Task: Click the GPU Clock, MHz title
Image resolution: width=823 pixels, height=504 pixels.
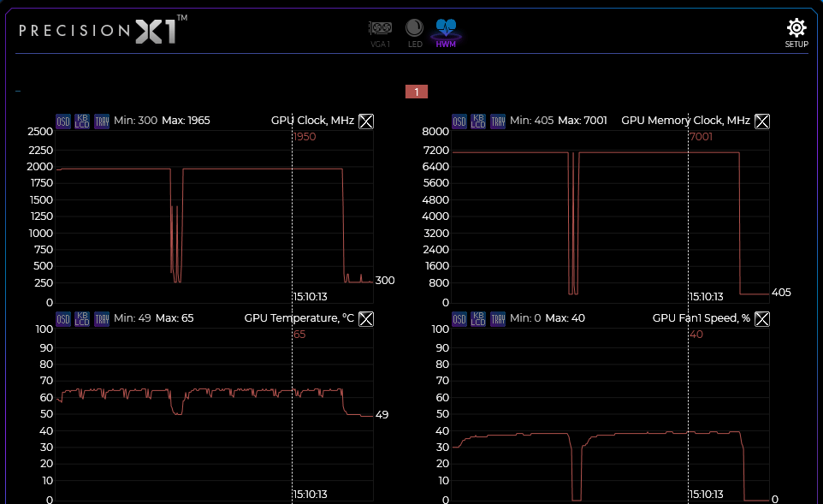Action: coord(312,121)
